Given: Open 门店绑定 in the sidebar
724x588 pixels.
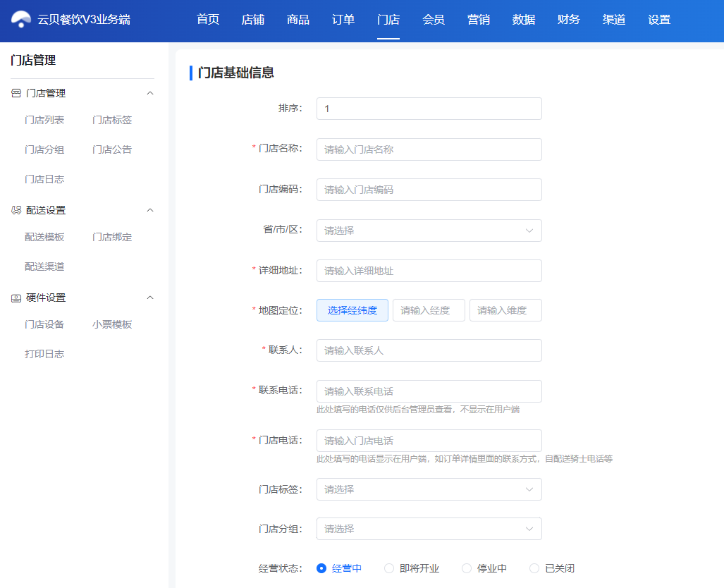Looking at the screenshot, I should pyautogui.click(x=112, y=237).
